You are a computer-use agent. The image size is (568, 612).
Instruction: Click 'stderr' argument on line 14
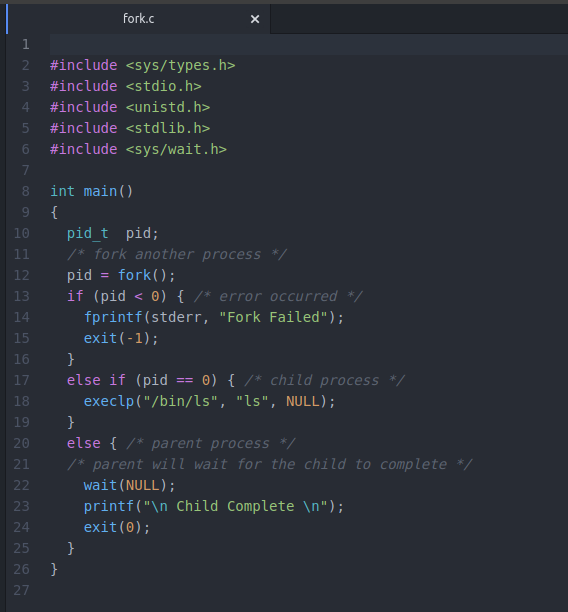[176, 318]
